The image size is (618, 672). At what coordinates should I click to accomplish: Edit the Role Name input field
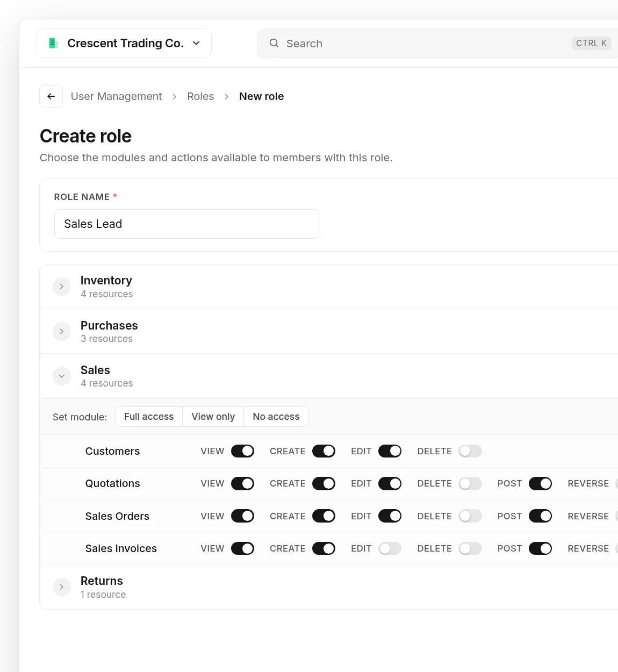186,224
